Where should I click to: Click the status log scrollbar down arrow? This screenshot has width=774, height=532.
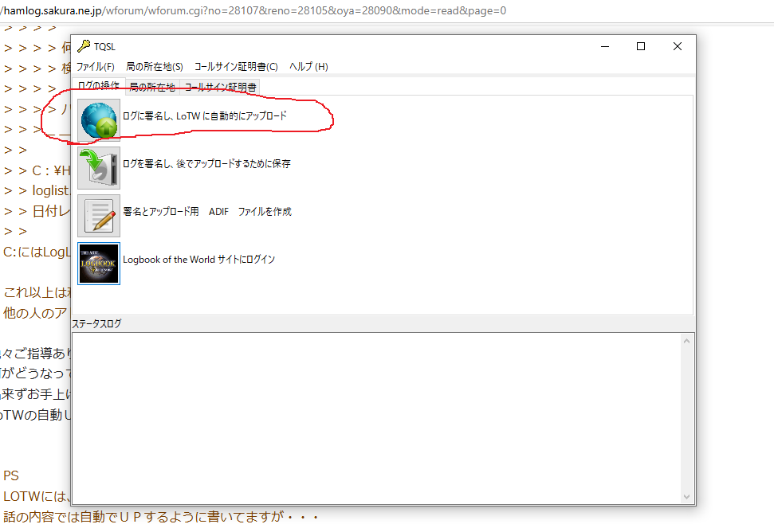[x=687, y=497]
